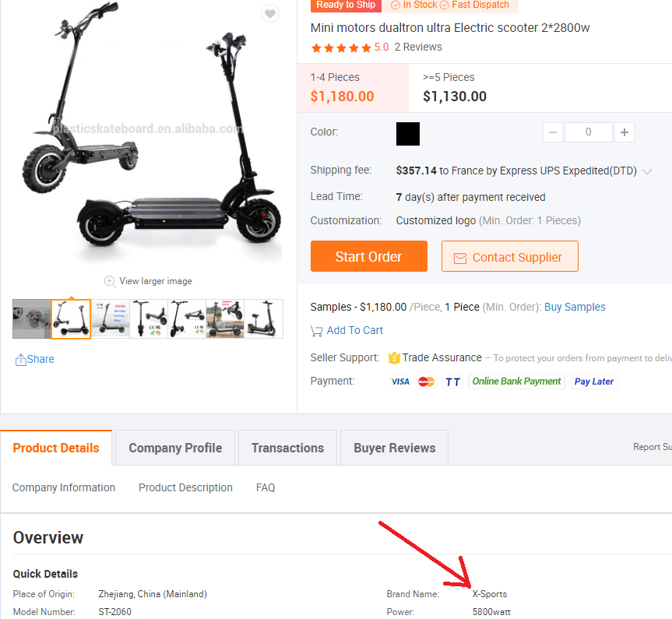Click the TT payment icon
Screen dimensions: 672x619
click(x=452, y=382)
